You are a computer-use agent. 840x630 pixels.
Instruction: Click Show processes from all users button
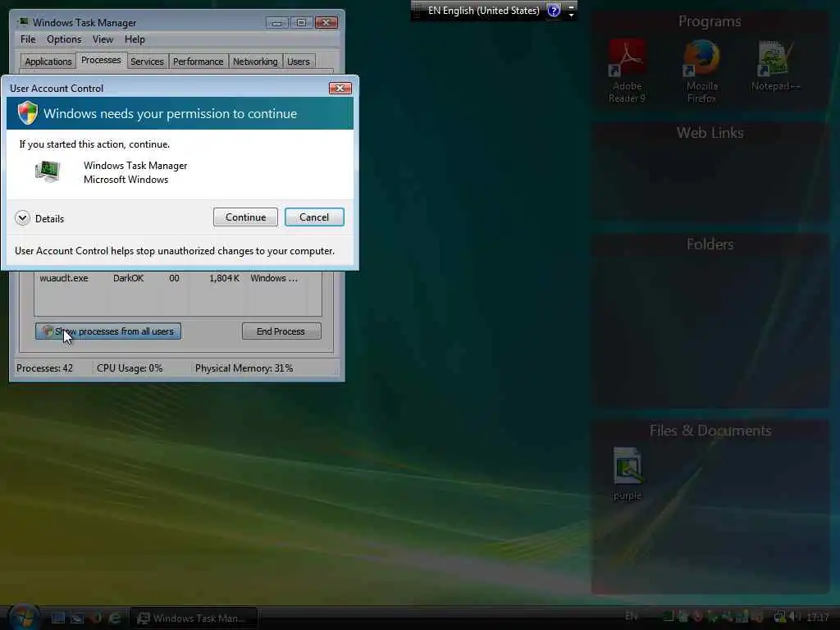108,331
